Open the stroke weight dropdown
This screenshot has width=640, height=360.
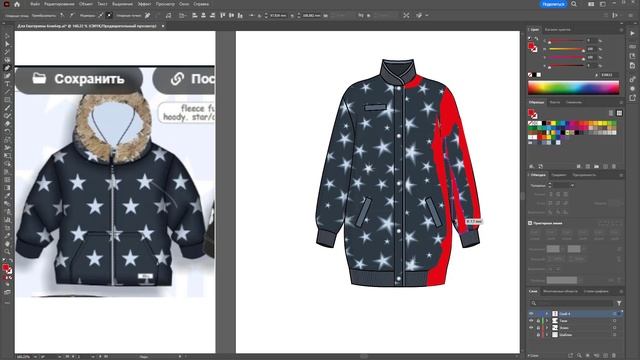[x=572, y=185]
